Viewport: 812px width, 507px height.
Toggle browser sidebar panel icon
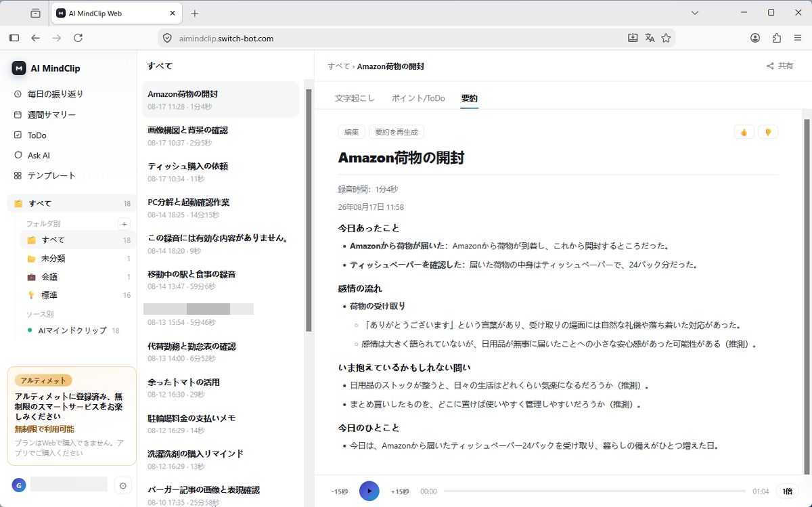tap(14, 38)
